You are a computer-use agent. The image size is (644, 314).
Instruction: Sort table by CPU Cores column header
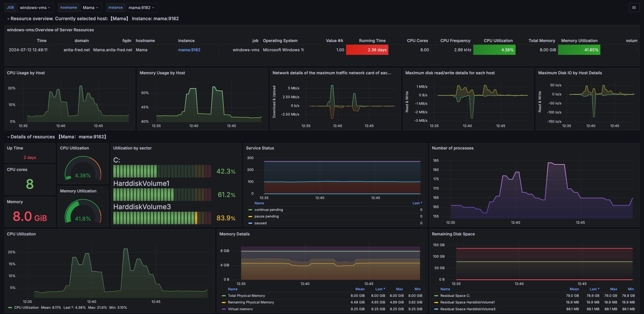pos(417,41)
